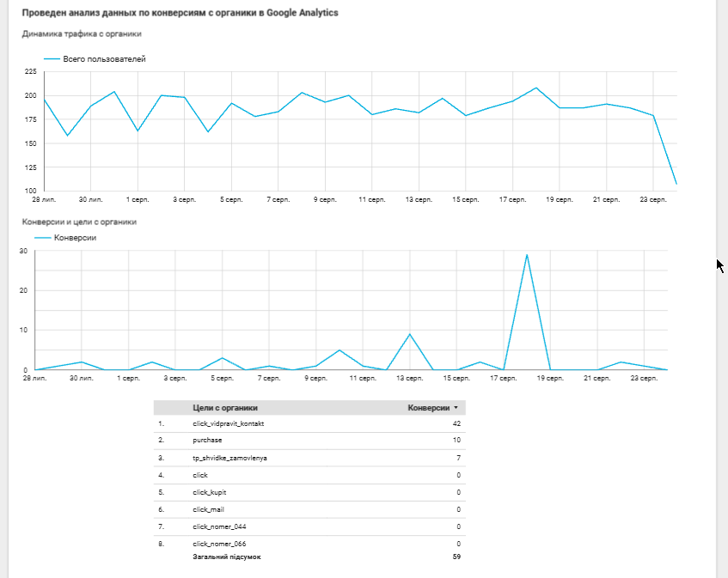
Task: Click the Цели с органики column header
Action: click(225, 408)
